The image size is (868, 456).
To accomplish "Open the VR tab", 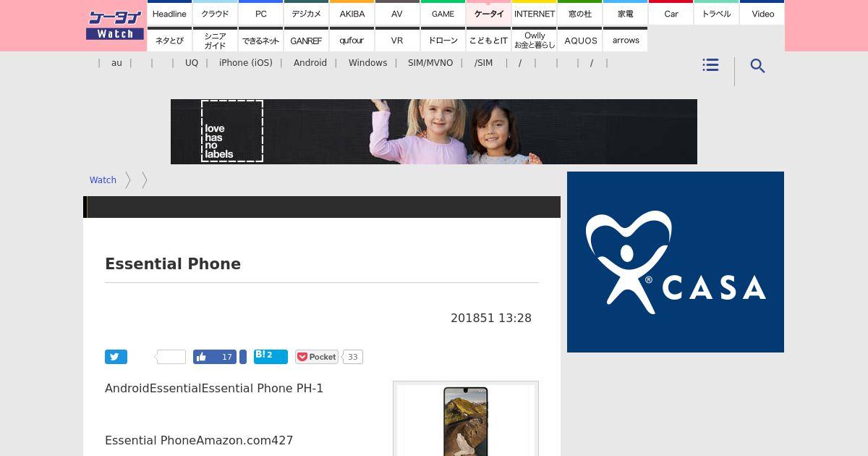I will [397, 41].
